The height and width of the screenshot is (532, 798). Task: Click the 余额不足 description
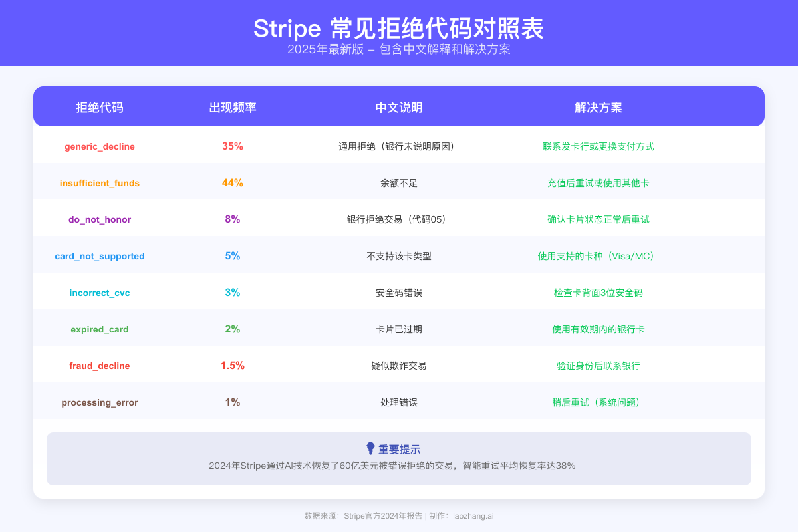point(399,183)
